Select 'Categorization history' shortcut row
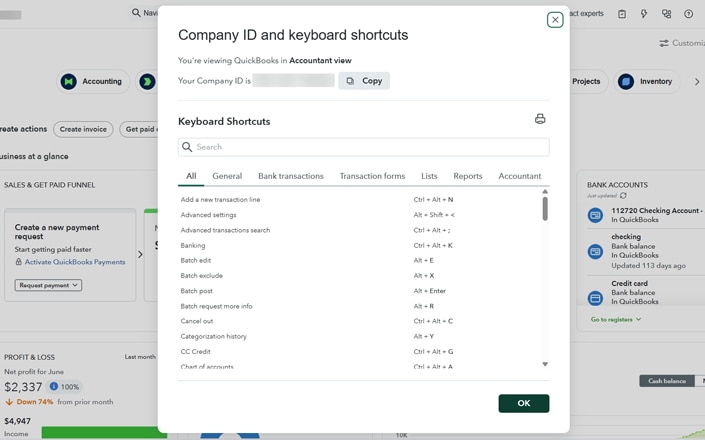Screen dimensions: 705x440 [x=360, y=336]
